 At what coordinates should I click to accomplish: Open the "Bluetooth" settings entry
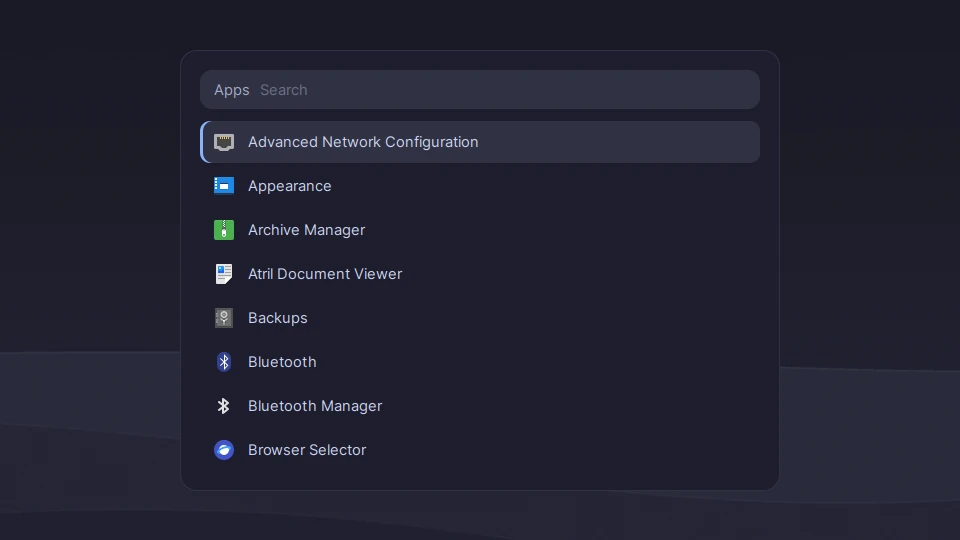click(480, 362)
